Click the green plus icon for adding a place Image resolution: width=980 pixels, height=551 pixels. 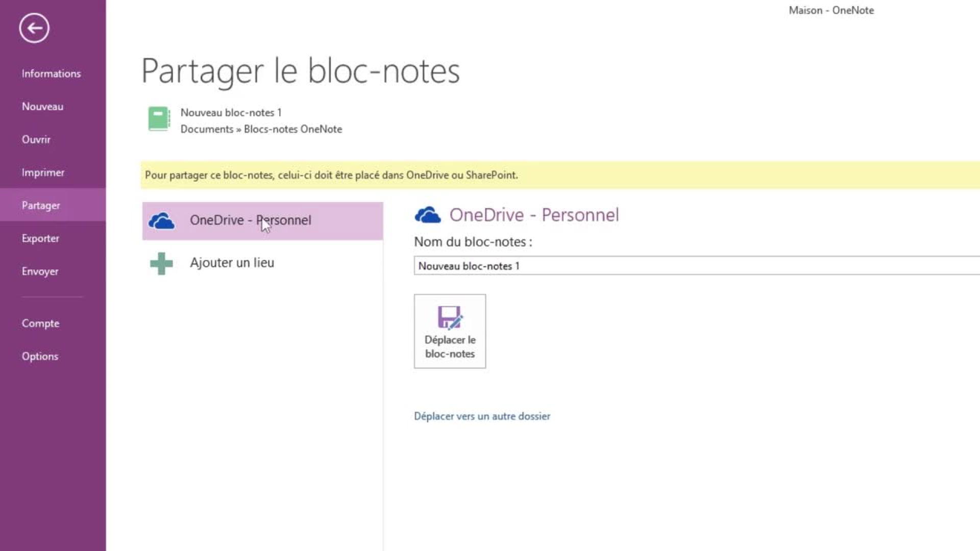[x=161, y=263]
